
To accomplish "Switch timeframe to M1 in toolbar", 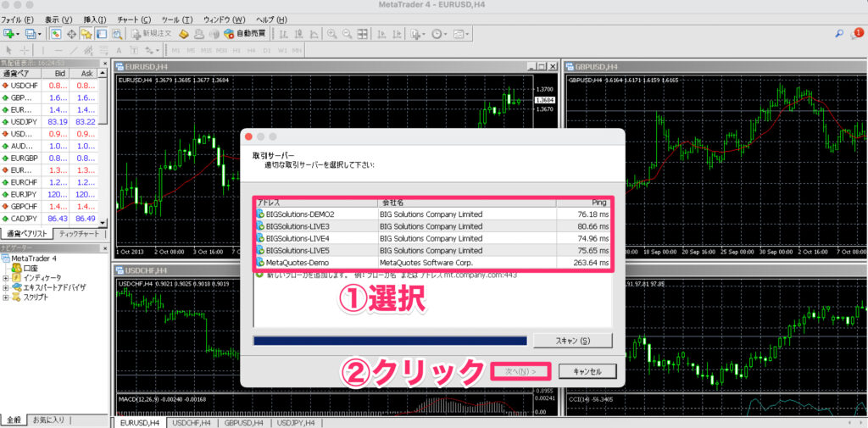I will [x=176, y=50].
